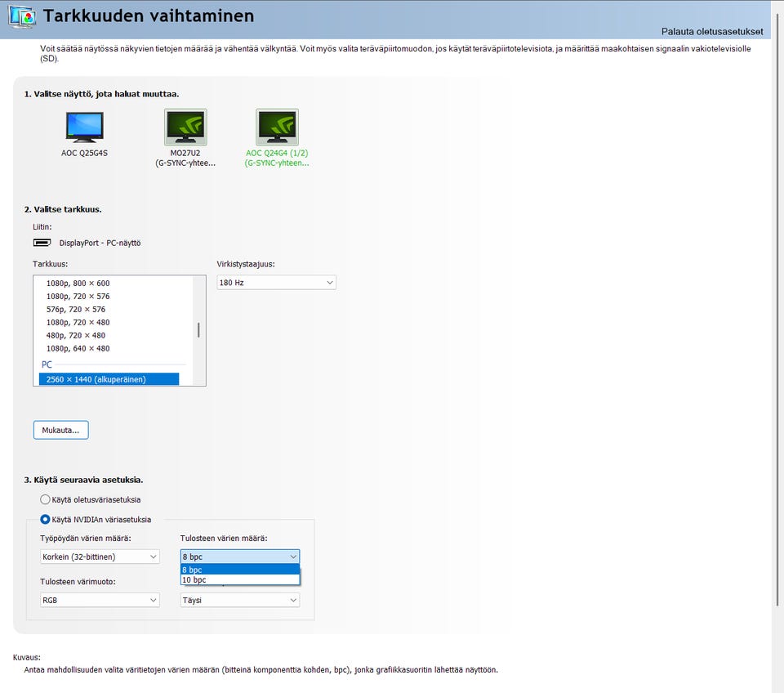This screenshot has height=693, width=784.
Task: Select resolution 1080p, 640 × 480
Action: pyautogui.click(x=78, y=348)
